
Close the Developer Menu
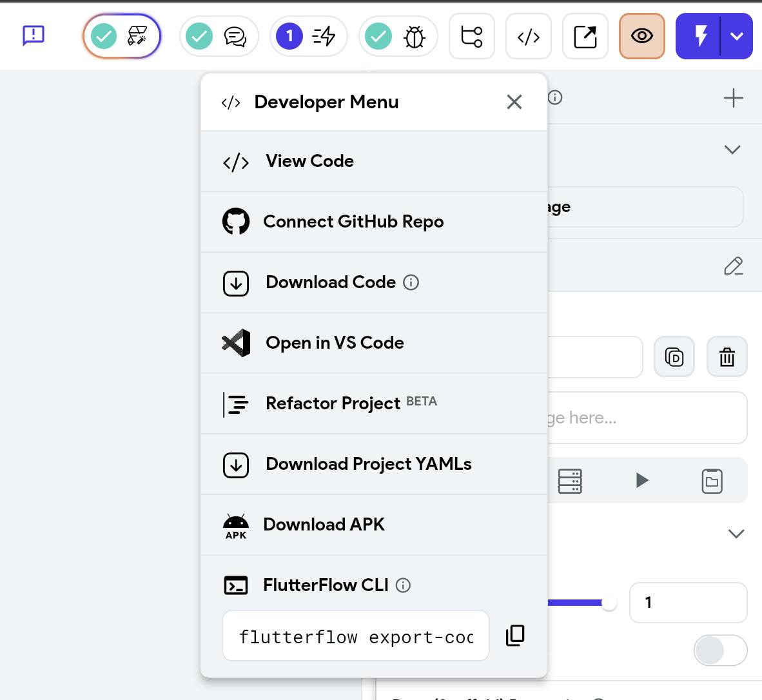pyautogui.click(x=514, y=102)
